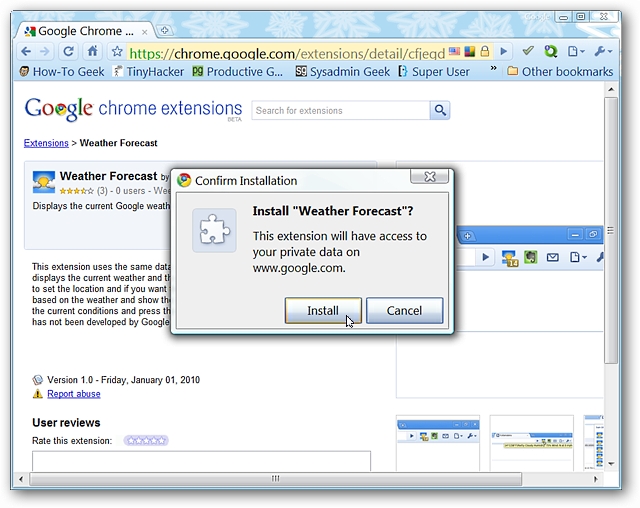Bookmark this page with the star icon

(117, 51)
